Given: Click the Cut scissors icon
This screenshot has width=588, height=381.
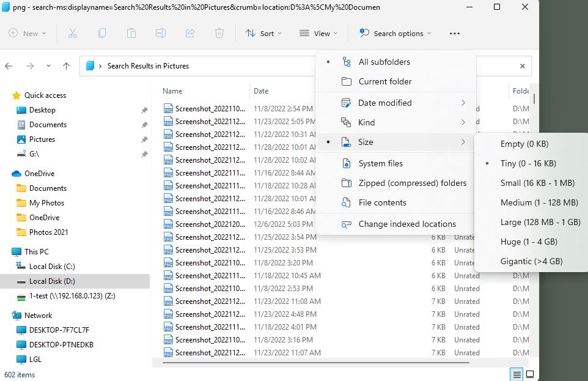Looking at the screenshot, I should pos(72,33).
